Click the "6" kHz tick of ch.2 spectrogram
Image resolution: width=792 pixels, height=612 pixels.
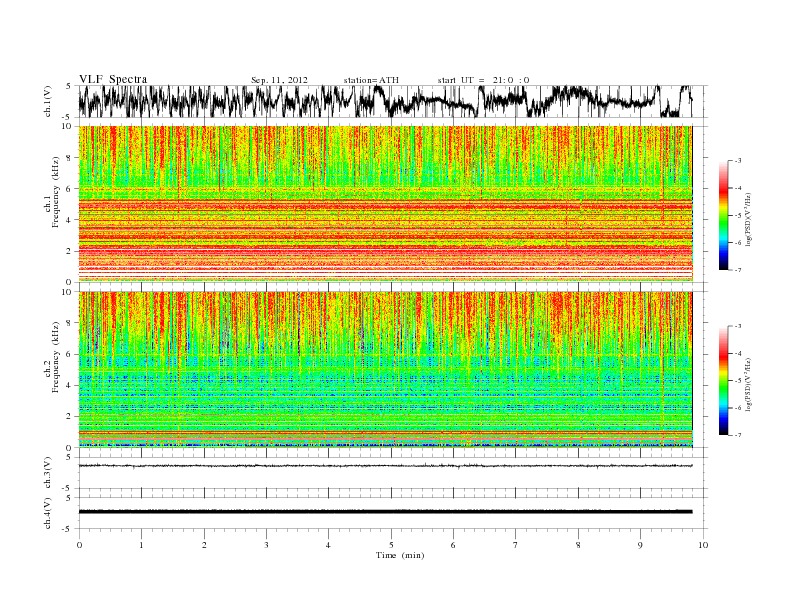(69, 354)
